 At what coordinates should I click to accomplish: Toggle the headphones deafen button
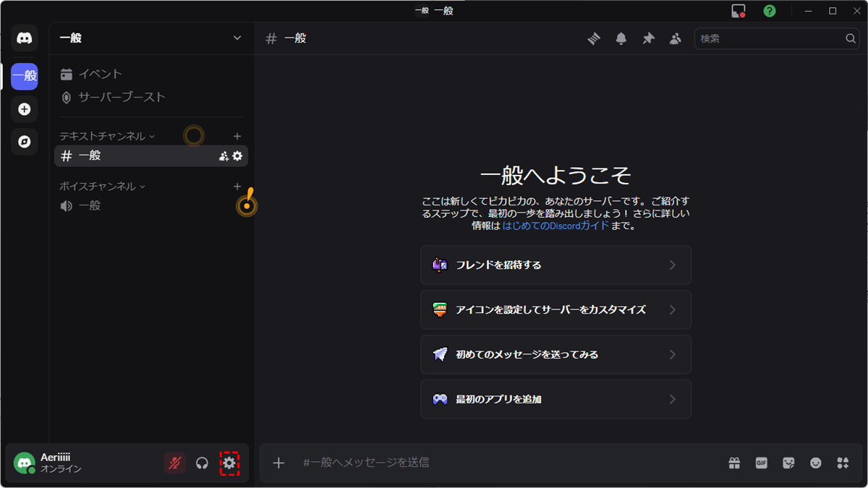[x=203, y=463]
